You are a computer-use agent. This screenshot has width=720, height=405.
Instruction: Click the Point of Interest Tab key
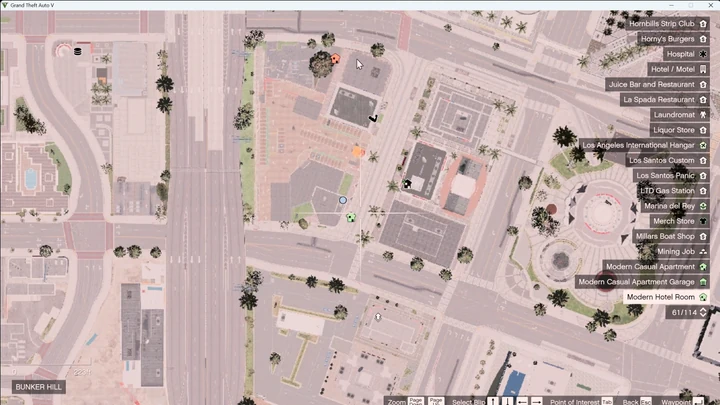pyautogui.click(x=607, y=401)
